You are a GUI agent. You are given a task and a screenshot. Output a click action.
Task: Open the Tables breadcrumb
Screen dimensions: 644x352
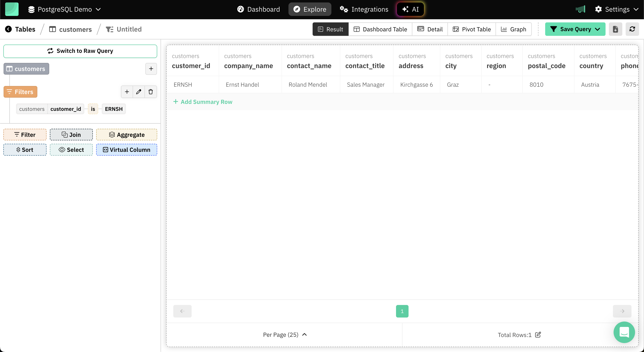coord(25,29)
